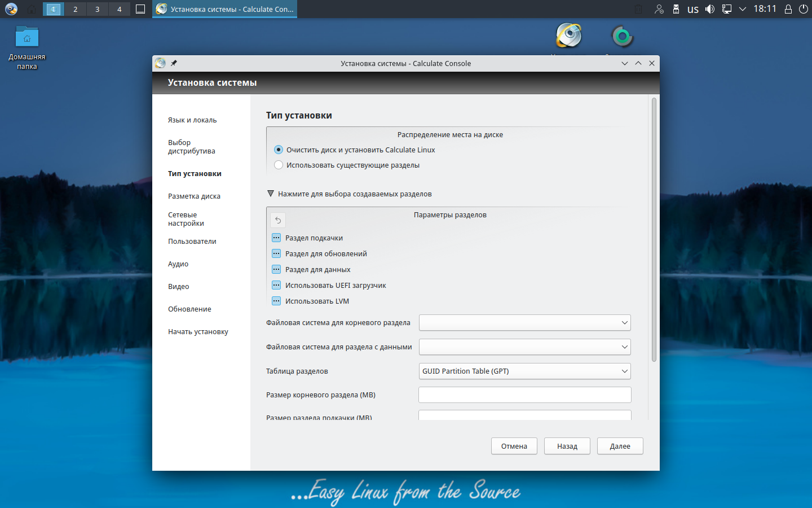The width and height of the screenshot is (812, 508).
Task: Expand hidden system tray icons arrow
Action: click(x=743, y=9)
